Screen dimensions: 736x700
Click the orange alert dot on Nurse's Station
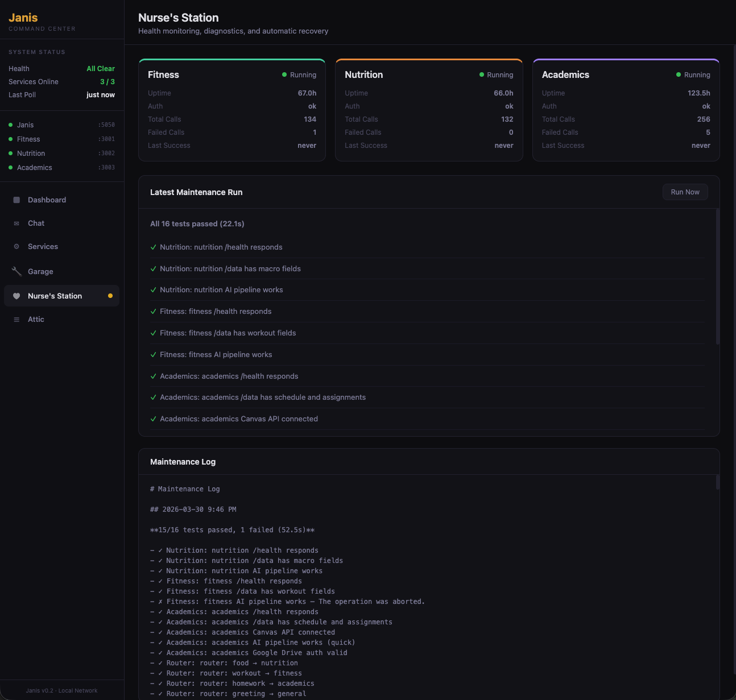(x=110, y=296)
